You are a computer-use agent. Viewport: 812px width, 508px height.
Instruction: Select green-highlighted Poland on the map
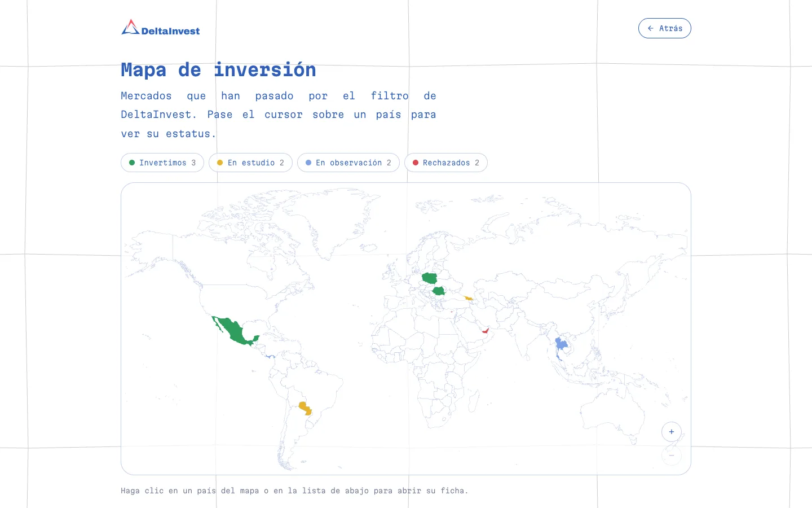click(430, 278)
